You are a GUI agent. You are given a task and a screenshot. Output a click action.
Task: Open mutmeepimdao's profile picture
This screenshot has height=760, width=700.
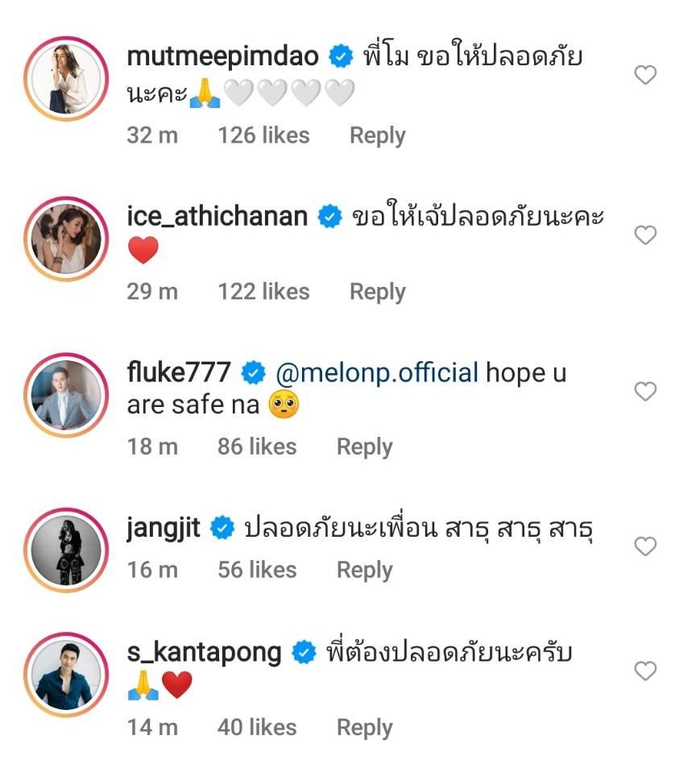coord(67,78)
